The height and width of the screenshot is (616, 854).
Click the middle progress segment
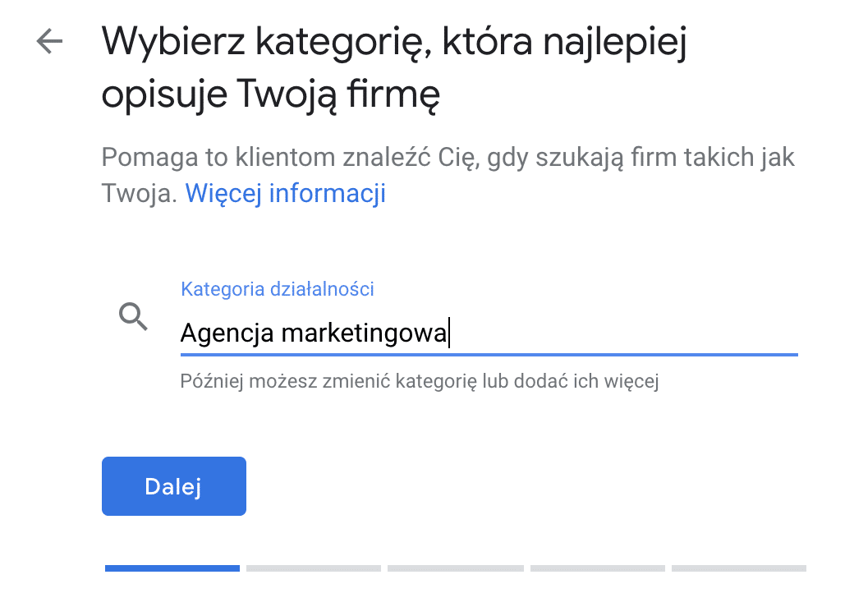click(455, 568)
